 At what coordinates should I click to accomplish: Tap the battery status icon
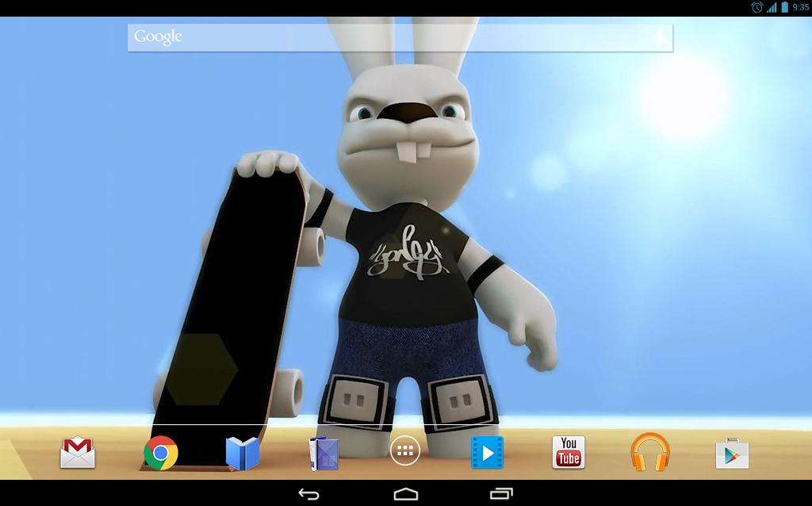tap(784, 7)
